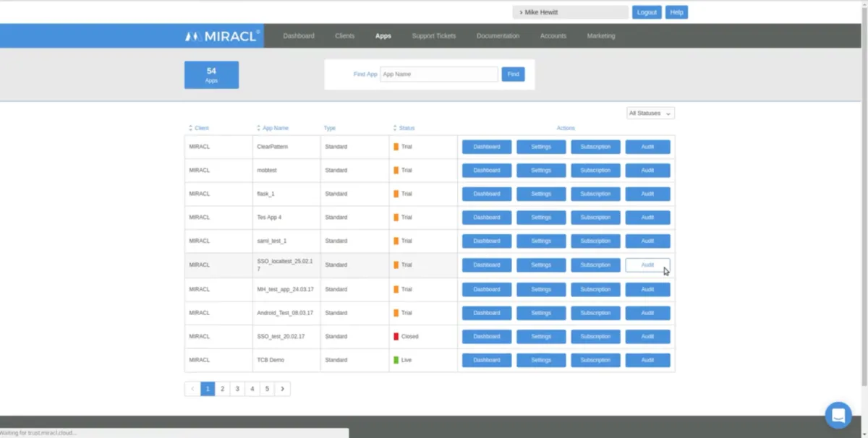The width and height of the screenshot is (868, 438).
Task: Click the App Name search field
Action: [x=438, y=74]
